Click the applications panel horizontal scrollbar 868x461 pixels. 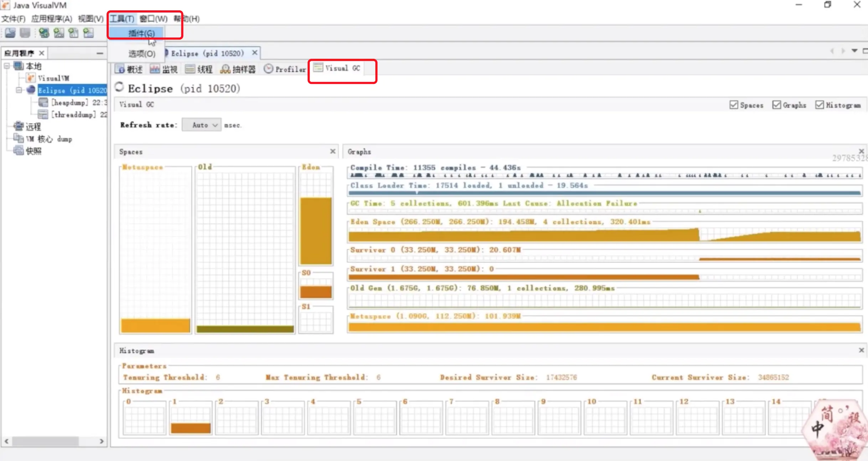click(46, 441)
